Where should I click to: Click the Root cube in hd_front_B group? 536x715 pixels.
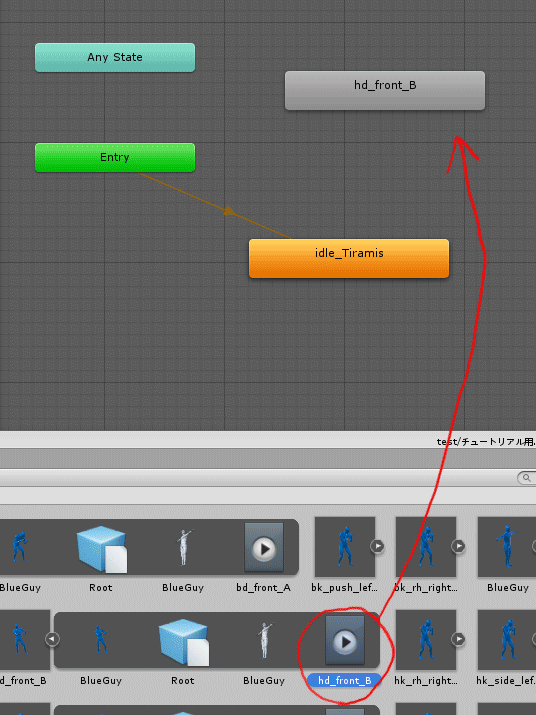pyautogui.click(x=183, y=642)
